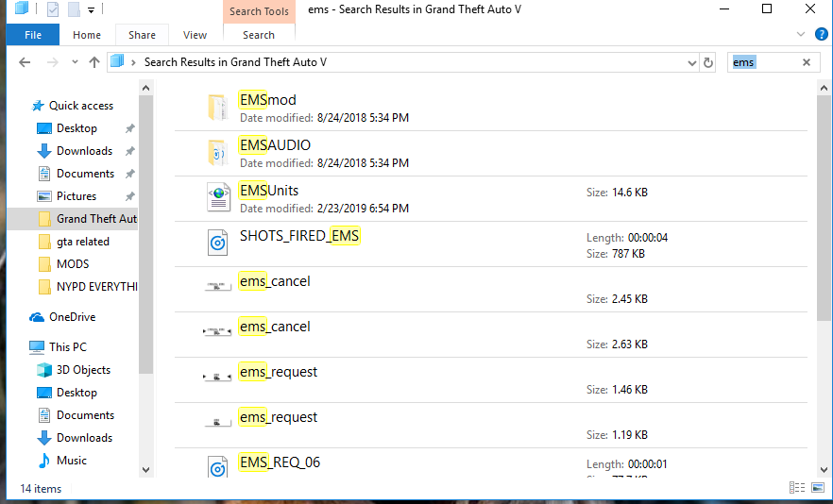Open the address bar history dropdown

[691, 62]
